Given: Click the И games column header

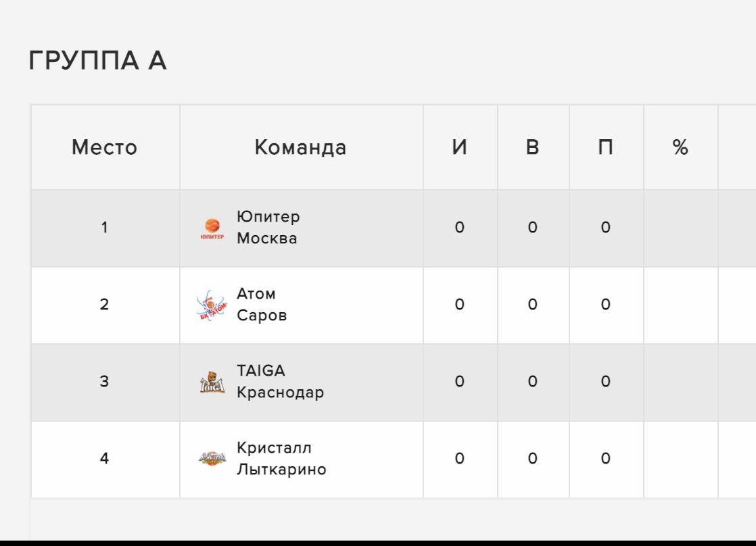Looking at the screenshot, I should pyautogui.click(x=460, y=147).
